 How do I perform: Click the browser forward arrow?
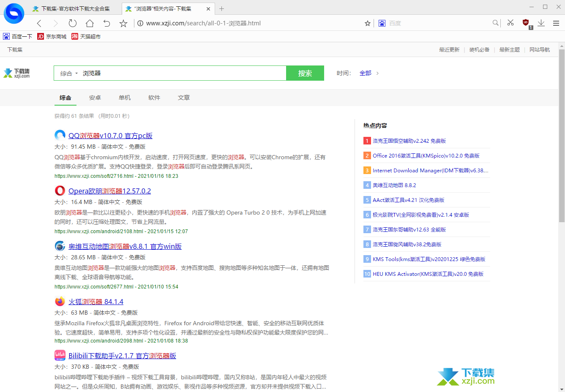coord(56,23)
